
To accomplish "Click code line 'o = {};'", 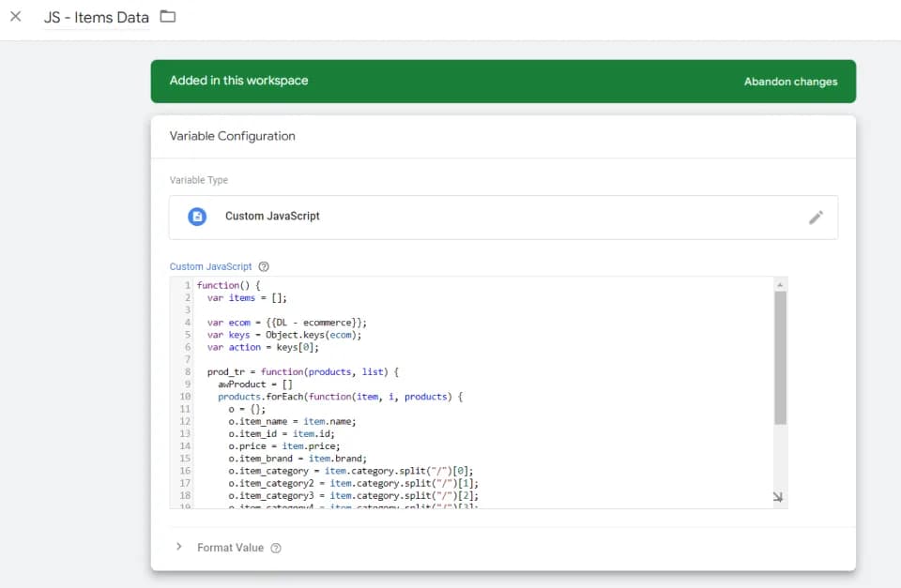I will pyautogui.click(x=247, y=410).
